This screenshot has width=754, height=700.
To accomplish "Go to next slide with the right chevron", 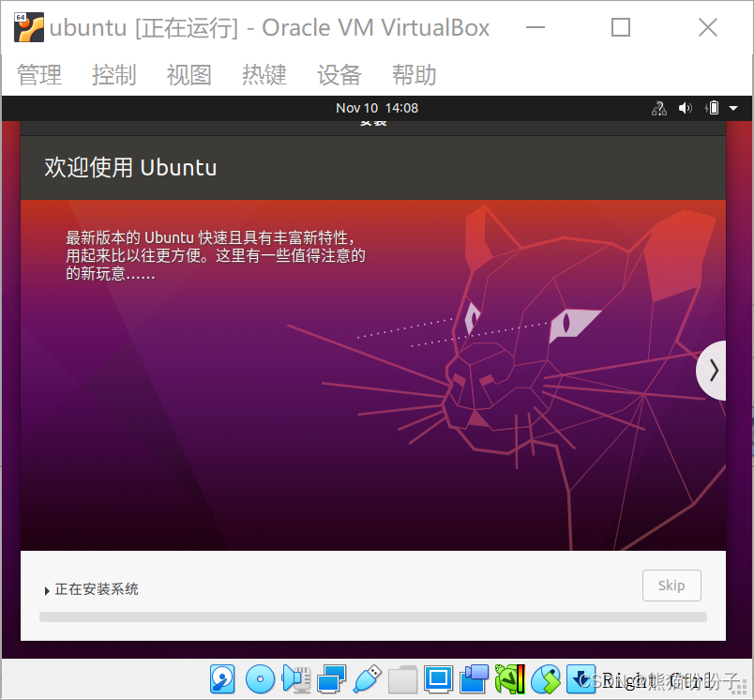I will click(x=711, y=371).
